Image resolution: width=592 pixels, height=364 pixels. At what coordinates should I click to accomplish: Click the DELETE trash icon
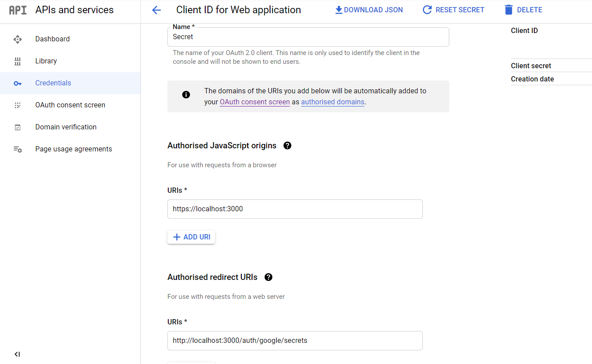508,9
